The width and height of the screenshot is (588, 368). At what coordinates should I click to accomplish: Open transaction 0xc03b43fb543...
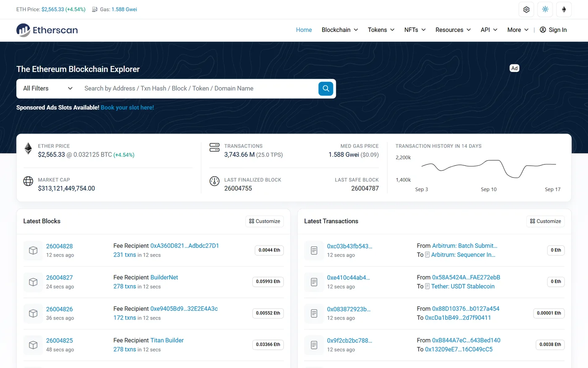coord(349,246)
